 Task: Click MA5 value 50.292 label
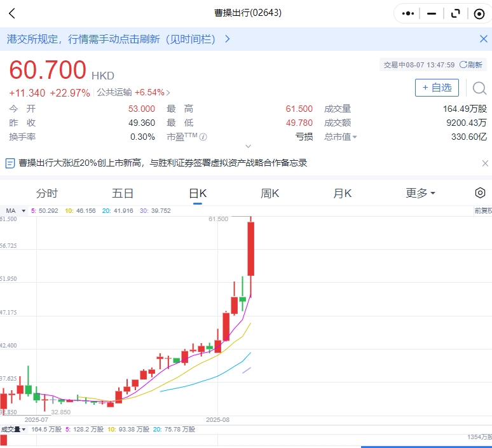click(x=44, y=211)
